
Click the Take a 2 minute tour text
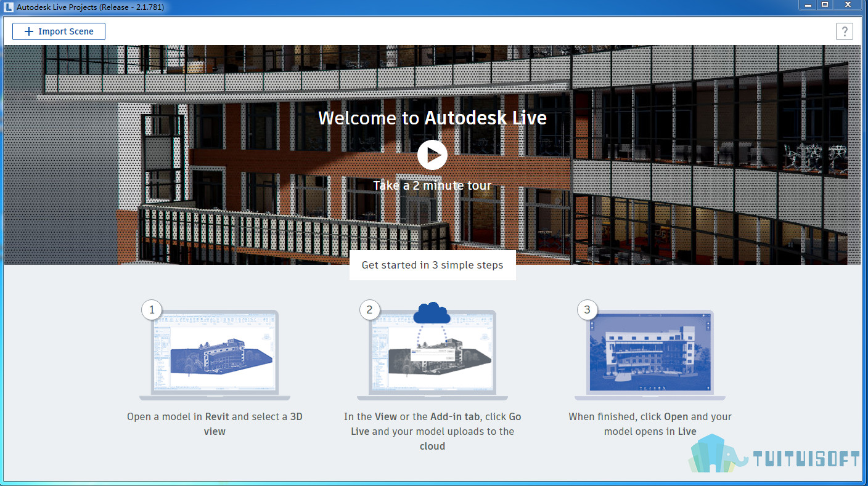pos(432,185)
